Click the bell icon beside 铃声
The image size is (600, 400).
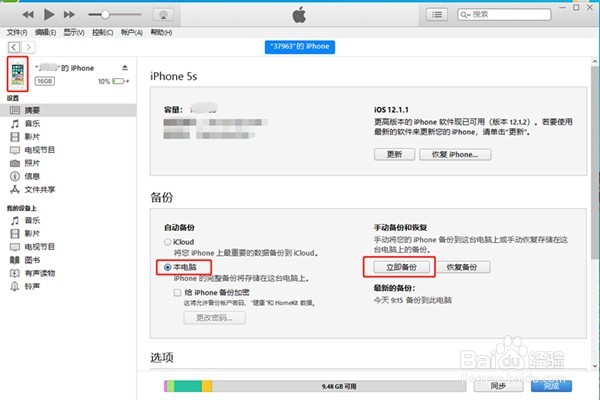[x=15, y=286]
